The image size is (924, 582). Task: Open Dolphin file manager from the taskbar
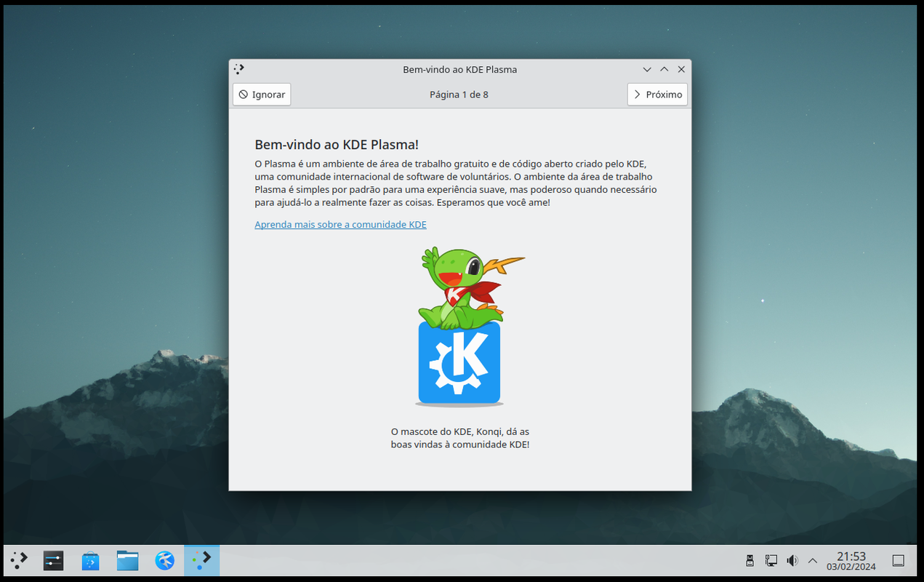pos(127,560)
